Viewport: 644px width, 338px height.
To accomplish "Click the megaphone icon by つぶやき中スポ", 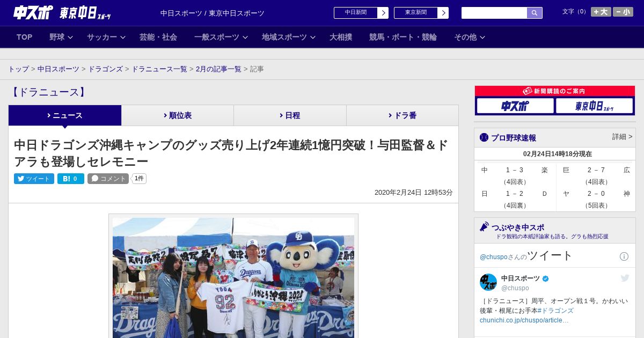I will (485, 227).
